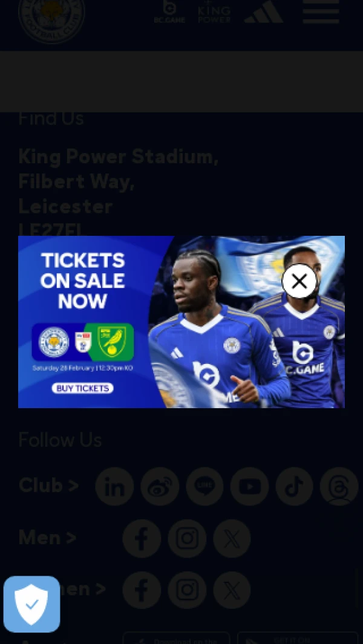Open the Women X icon
Viewport: 363px width, 644px height.
(x=232, y=590)
